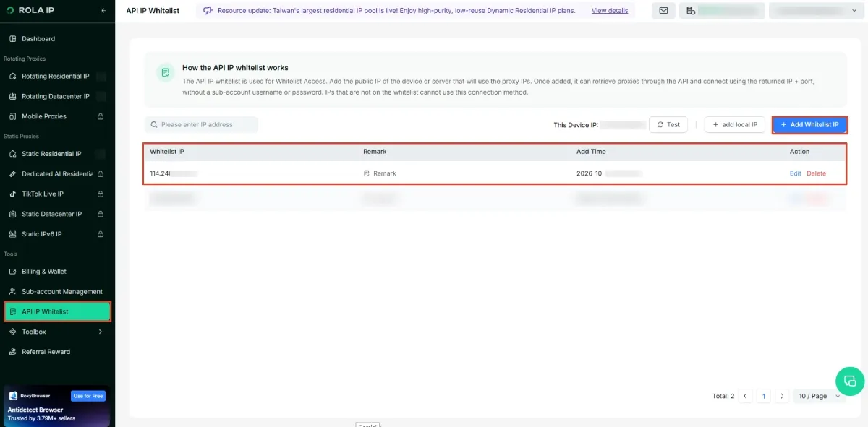The image size is (868, 427).
Task: Click the megaphone announcement icon
Action: click(x=208, y=11)
